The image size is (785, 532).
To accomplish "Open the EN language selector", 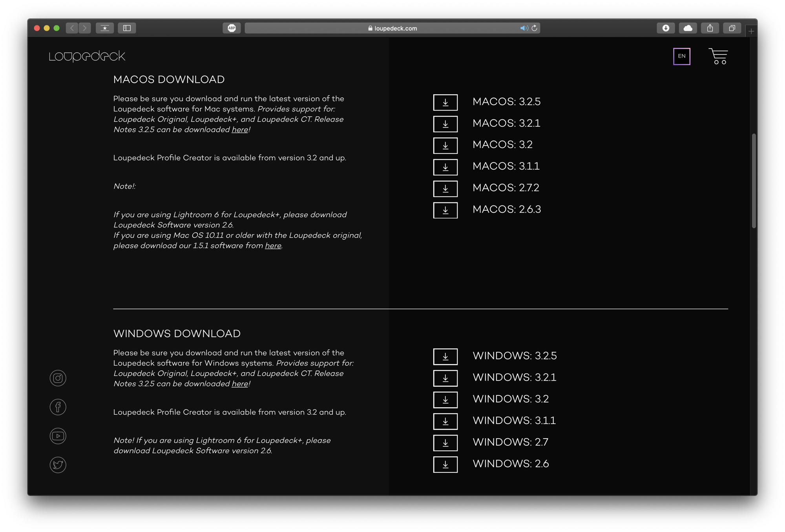I will click(681, 56).
